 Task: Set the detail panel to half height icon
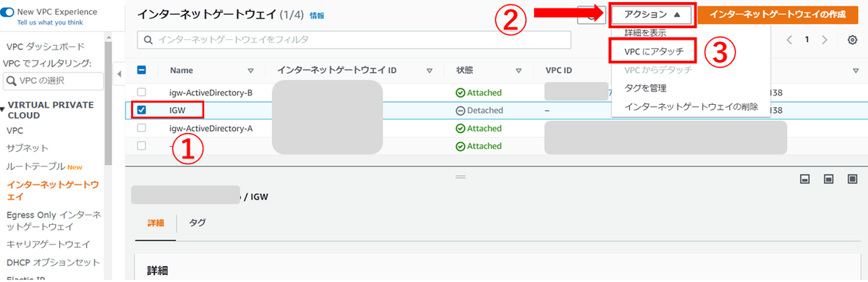coord(828,179)
